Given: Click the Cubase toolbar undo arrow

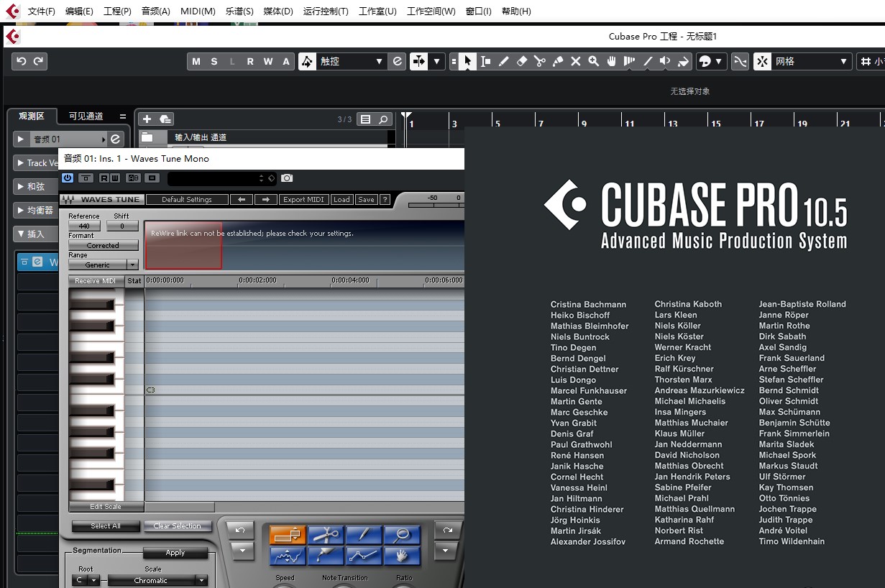Looking at the screenshot, I should pyautogui.click(x=21, y=62).
